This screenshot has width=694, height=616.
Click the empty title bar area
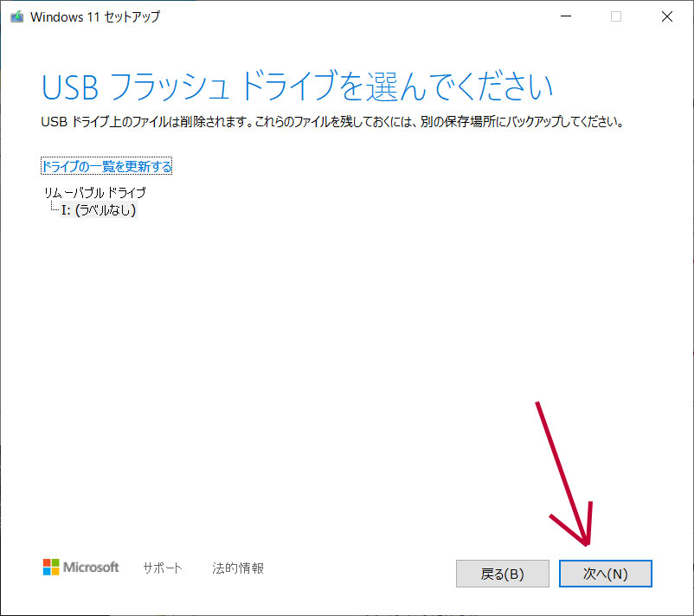(x=346, y=17)
